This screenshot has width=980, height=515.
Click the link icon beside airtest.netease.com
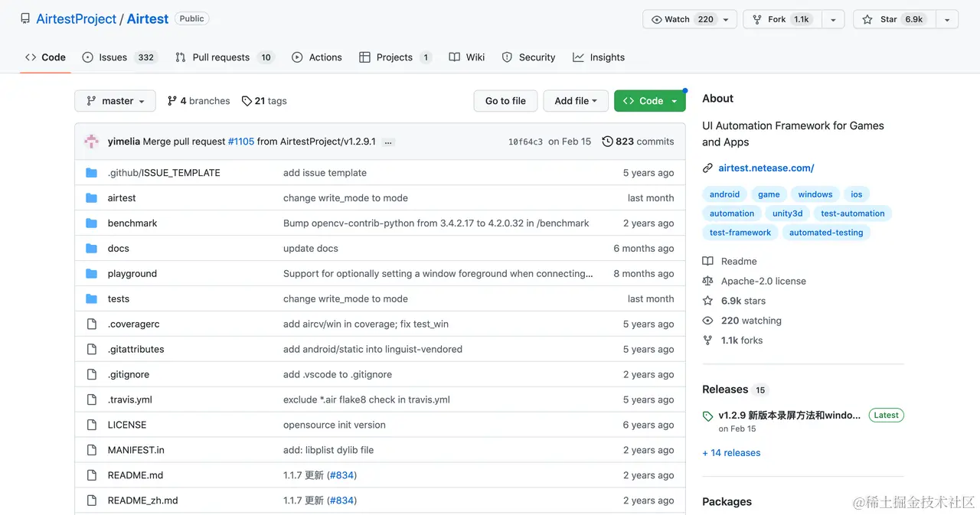pyautogui.click(x=708, y=168)
